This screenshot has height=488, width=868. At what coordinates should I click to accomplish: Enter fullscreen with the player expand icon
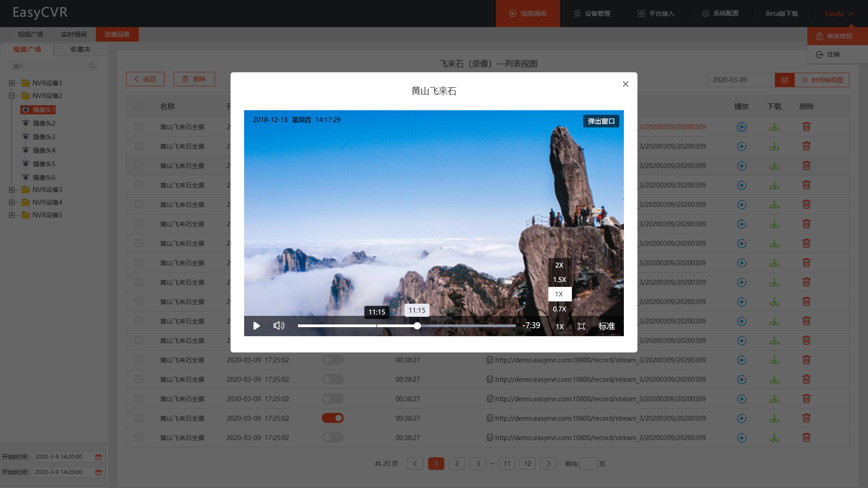(x=581, y=326)
